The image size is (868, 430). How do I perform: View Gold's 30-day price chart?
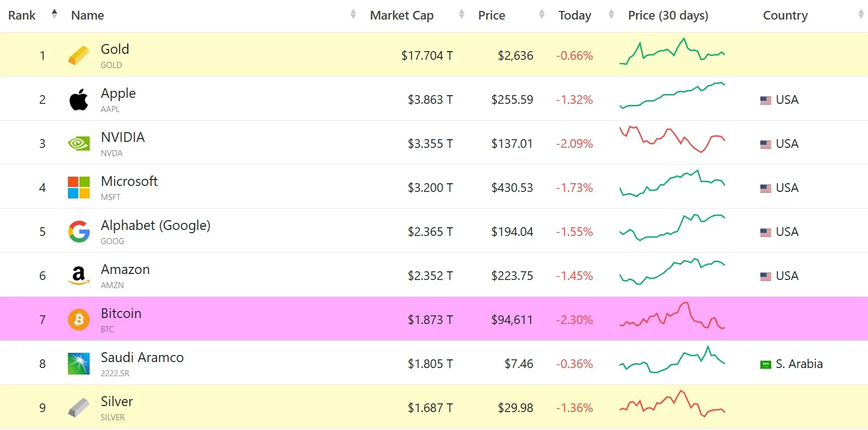coord(672,52)
